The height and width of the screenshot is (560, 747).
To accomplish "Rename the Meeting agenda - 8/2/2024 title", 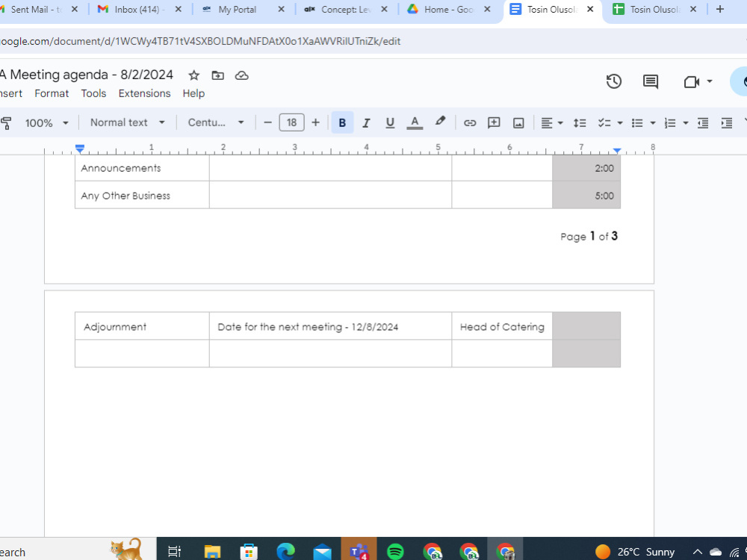I will (x=87, y=75).
